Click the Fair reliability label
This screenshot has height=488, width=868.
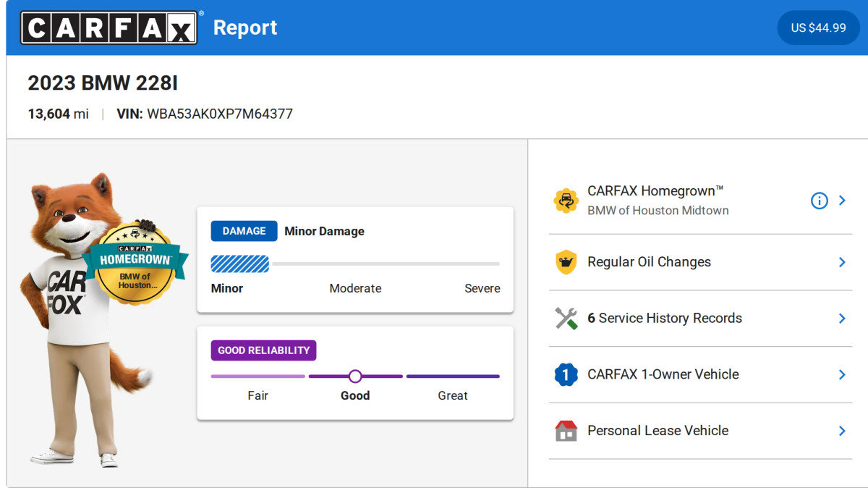point(258,396)
